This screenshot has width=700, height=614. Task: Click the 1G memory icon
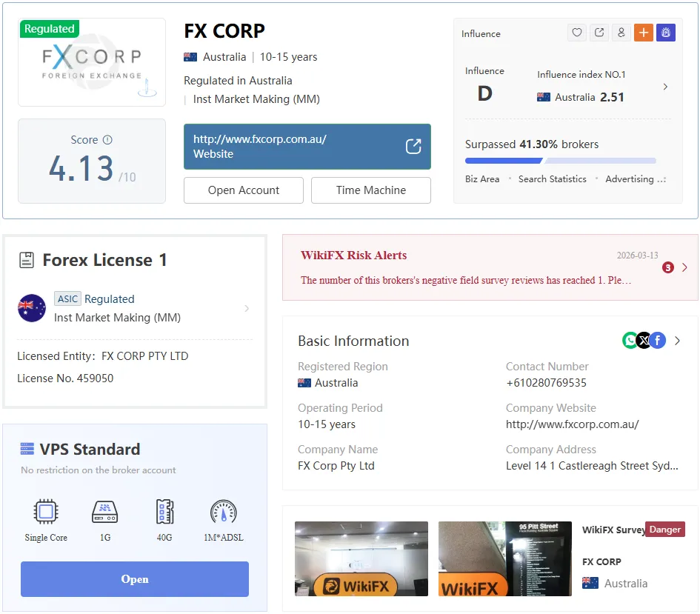[105, 511]
